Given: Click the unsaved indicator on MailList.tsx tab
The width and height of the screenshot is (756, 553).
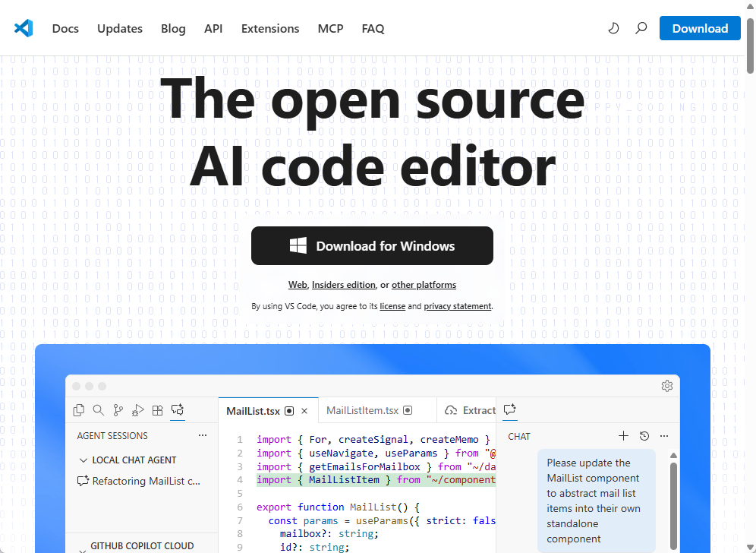Looking at the screenshot, I should pyautogui.click(x=289, y=411).
